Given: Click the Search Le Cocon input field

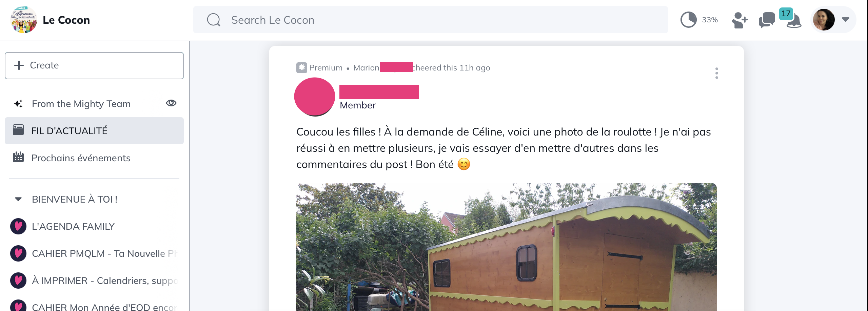Looking at the screenshot, I should point(431,20).
